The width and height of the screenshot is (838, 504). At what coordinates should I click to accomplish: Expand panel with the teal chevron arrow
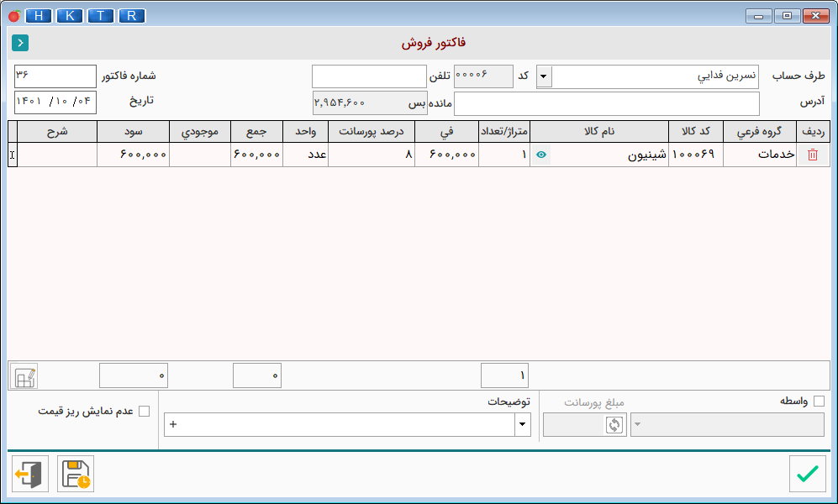click(x=20, y=43)
